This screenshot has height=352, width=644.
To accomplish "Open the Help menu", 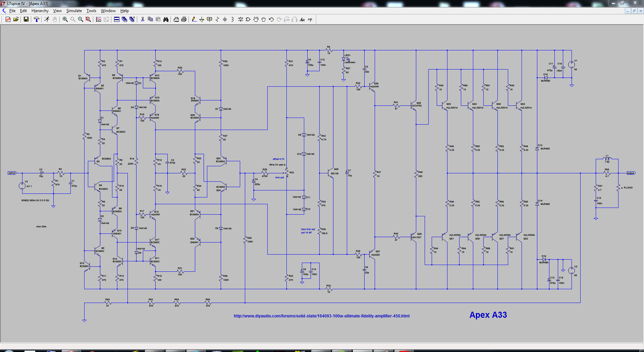I will (x=124, y=11).
